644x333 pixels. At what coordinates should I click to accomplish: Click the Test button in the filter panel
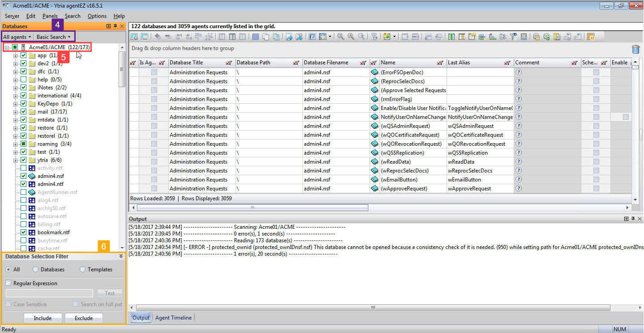coord(109,293)
